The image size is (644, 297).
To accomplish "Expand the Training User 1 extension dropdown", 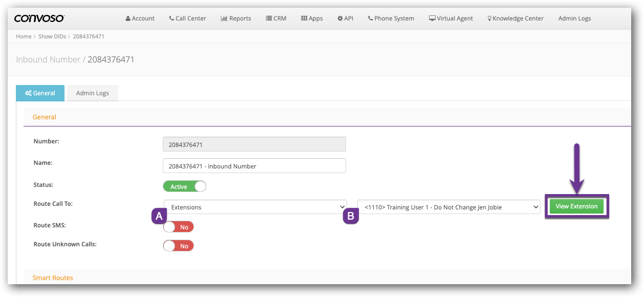I will pos(448,207).
